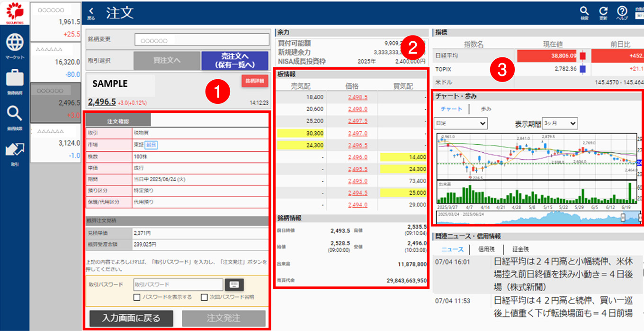Image resolution: width=644 pixels, height=331 pixels.
Task: Click the 検索 search icon in top bar
Action: tap(584, 12)
